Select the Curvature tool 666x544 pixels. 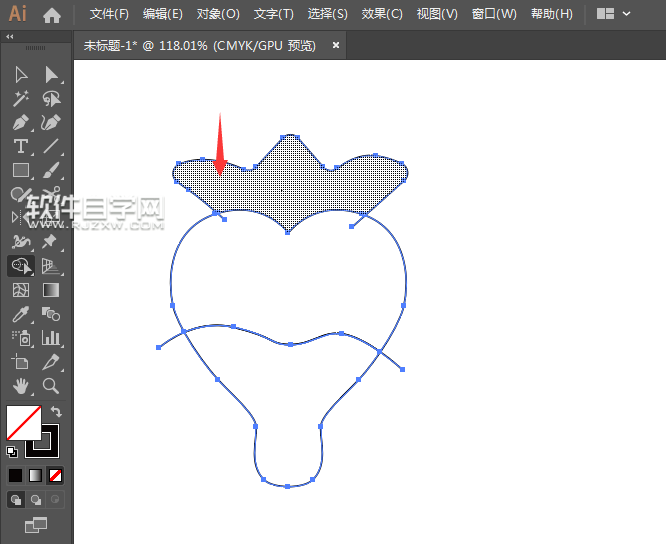(51, 122)
